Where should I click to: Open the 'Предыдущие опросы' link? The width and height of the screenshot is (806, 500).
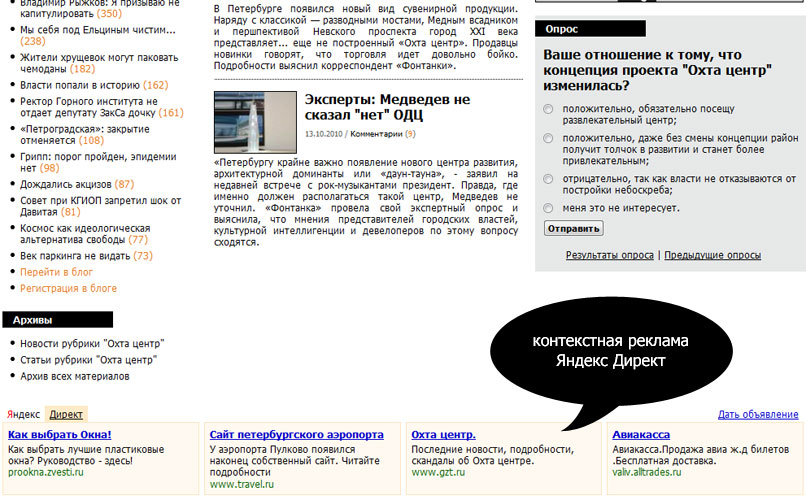click(x=712, y=255)
